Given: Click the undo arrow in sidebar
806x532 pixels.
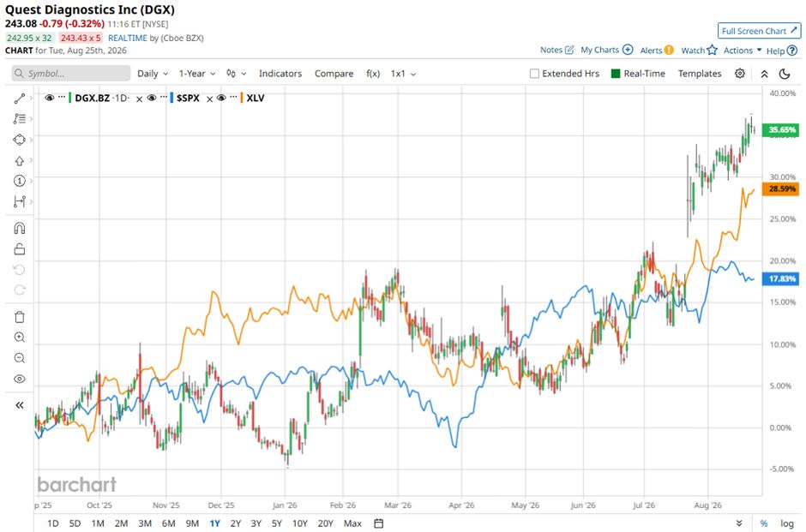Looking at the screenshot, I should (20, 270).
